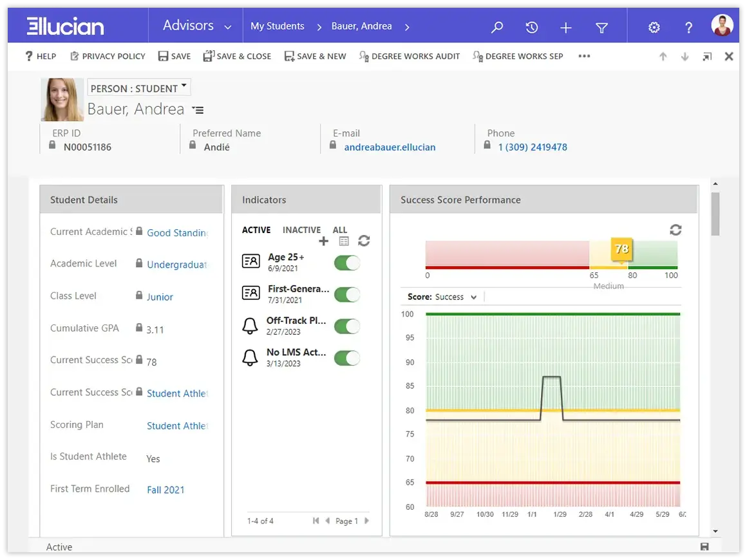Add a new indicator with plus icon

pyautogui.click(x=323, y=241)
